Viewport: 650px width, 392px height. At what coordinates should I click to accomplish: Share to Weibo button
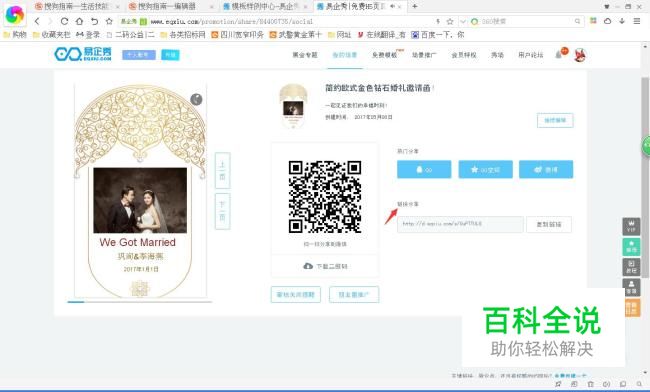click(546, 169)
